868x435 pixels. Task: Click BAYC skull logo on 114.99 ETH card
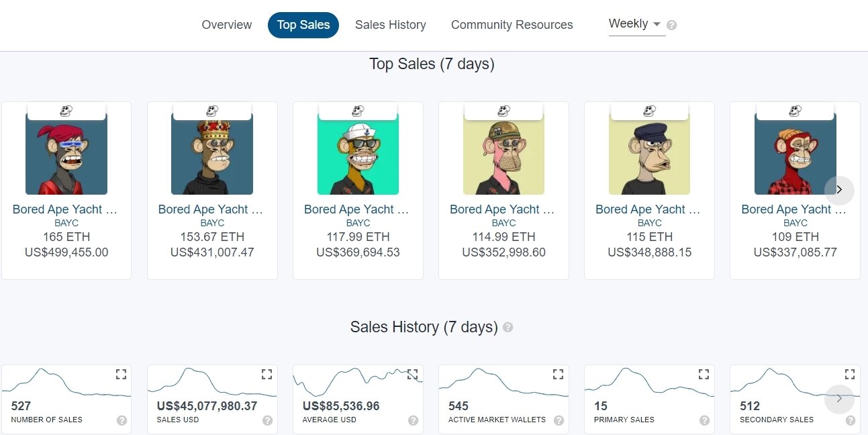click(503, 111)
